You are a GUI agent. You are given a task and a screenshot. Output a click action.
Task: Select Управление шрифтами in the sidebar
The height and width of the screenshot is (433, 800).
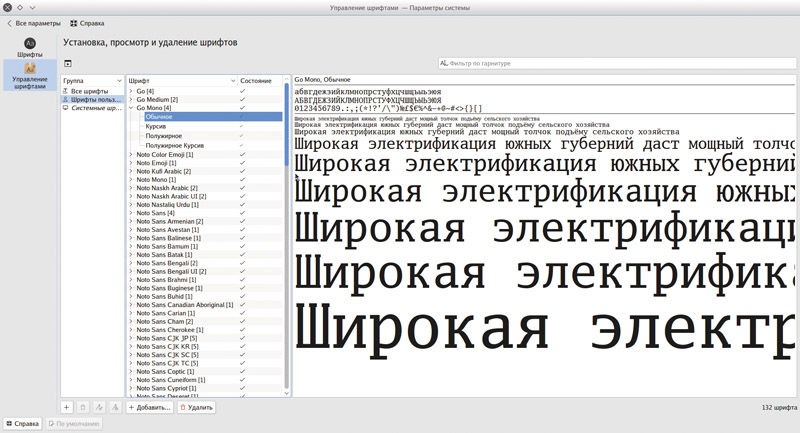tap(30, 75)
